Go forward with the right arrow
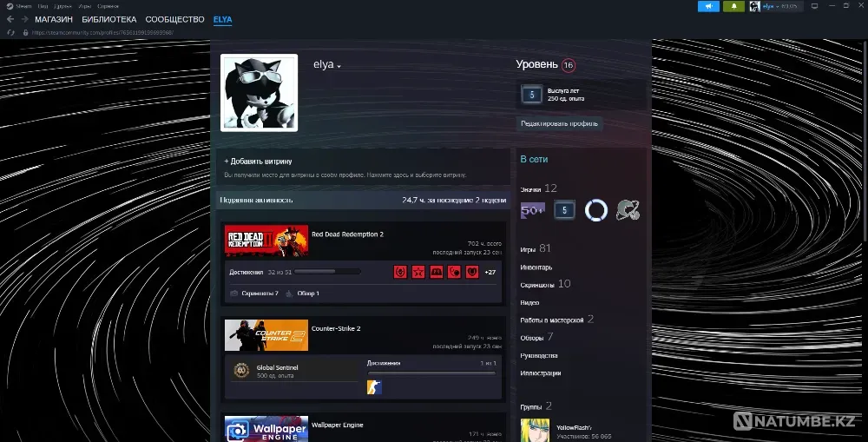868x442 pixels. point(24,19)
